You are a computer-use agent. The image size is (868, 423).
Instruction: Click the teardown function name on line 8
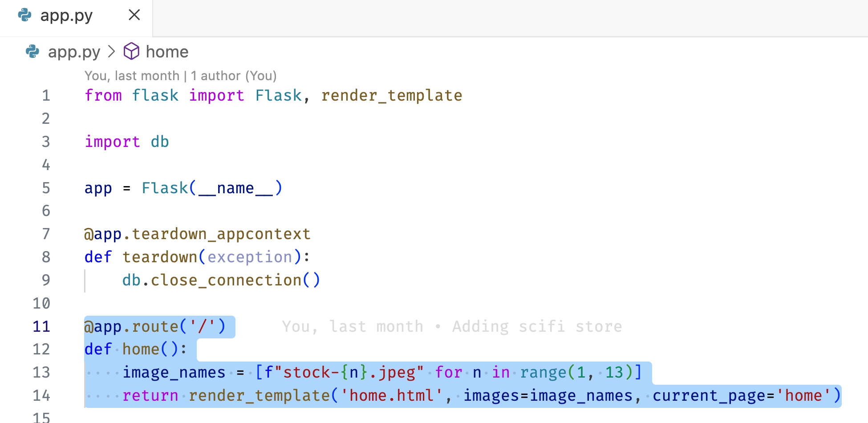point(160,256)
